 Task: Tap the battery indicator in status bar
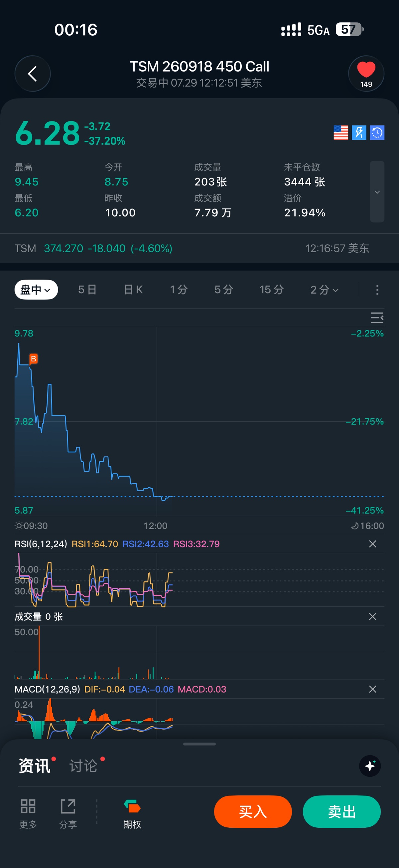(x=349, y=29)
